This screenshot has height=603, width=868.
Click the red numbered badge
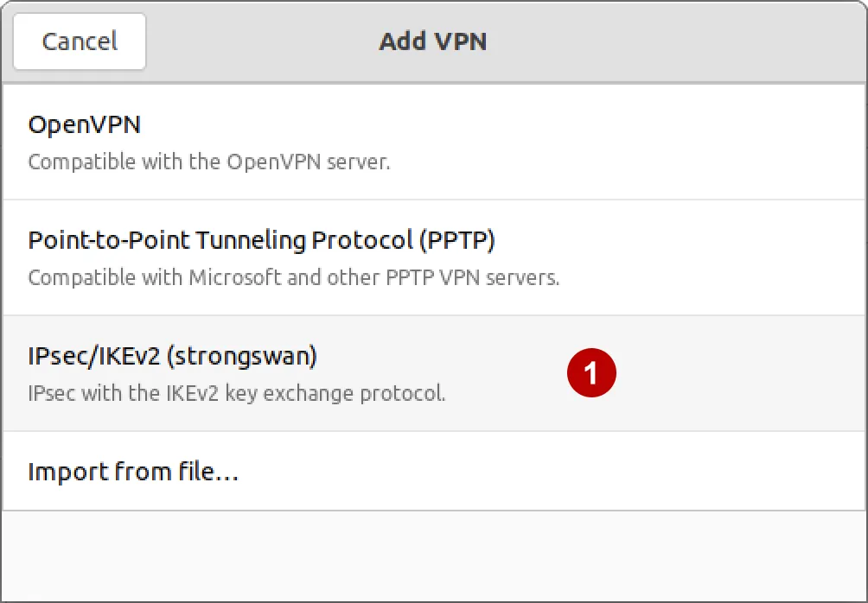click(x=590, y=372)
